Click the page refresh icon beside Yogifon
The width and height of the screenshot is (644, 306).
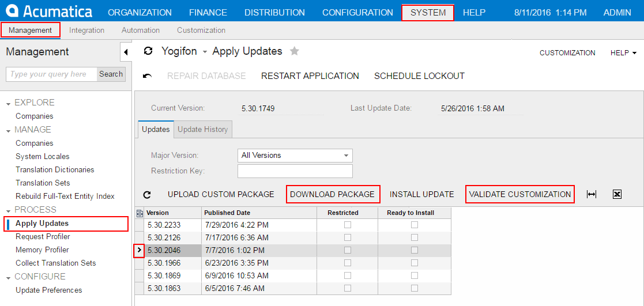148,51
